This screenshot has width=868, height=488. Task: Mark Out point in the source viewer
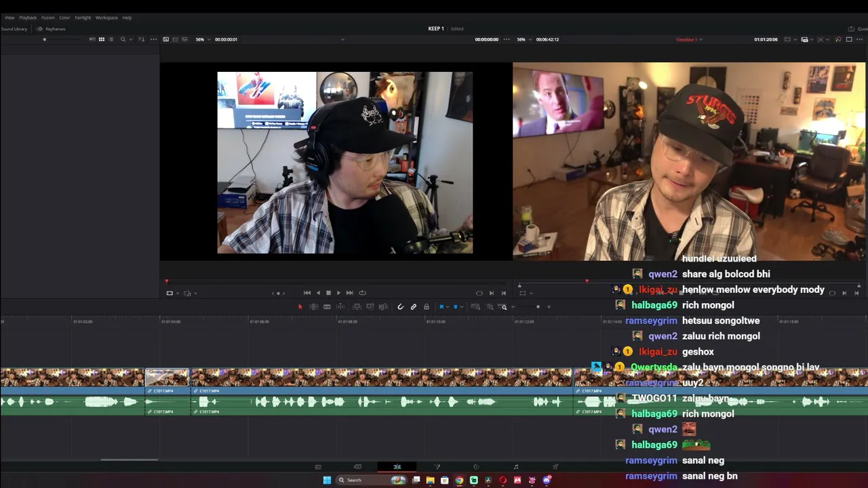coord(503,293)
